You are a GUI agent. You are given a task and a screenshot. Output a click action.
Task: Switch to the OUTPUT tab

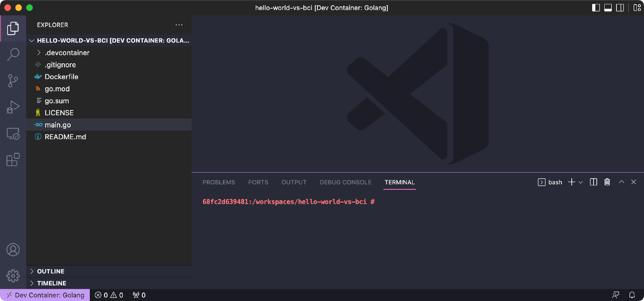pos(294,182)
